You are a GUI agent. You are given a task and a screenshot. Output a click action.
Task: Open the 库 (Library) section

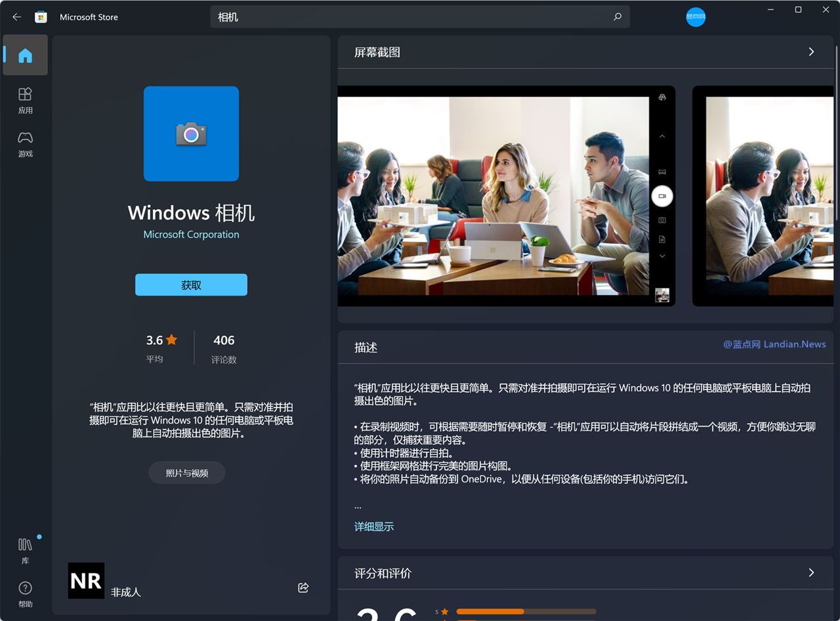(25, 551)
